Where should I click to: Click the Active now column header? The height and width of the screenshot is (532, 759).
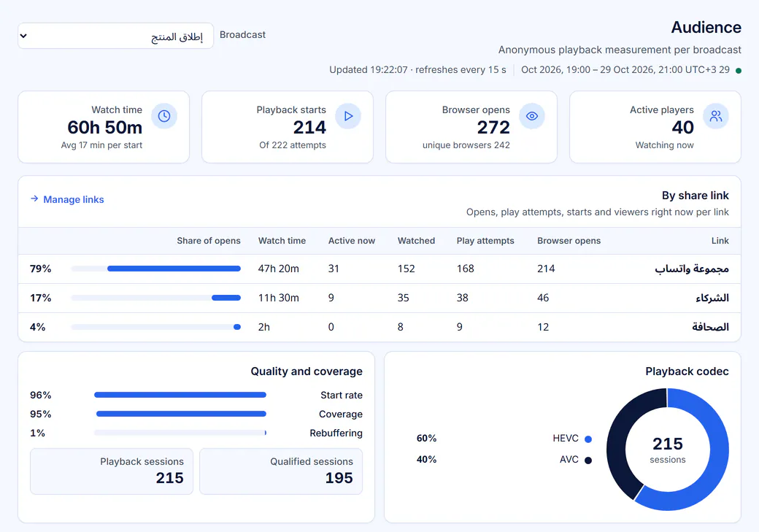click(352, 241)
